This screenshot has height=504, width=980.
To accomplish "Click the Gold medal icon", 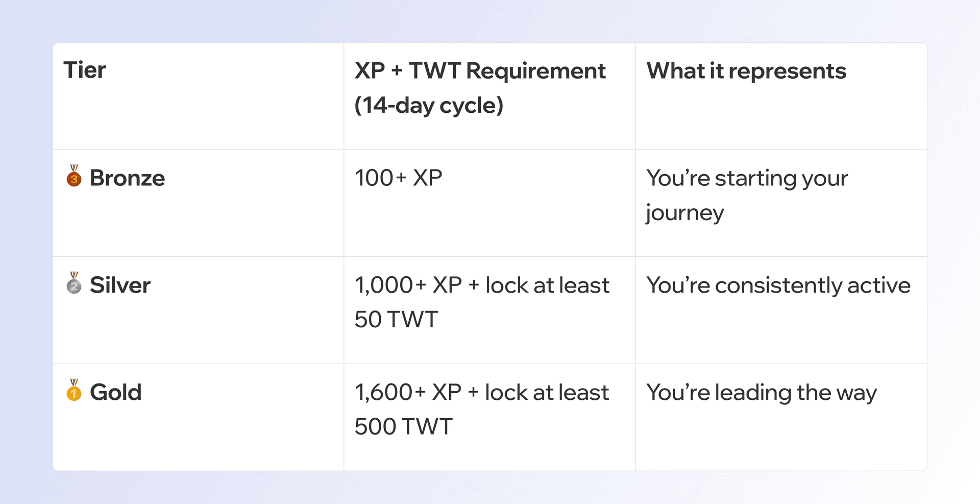I will coord(74,391).
